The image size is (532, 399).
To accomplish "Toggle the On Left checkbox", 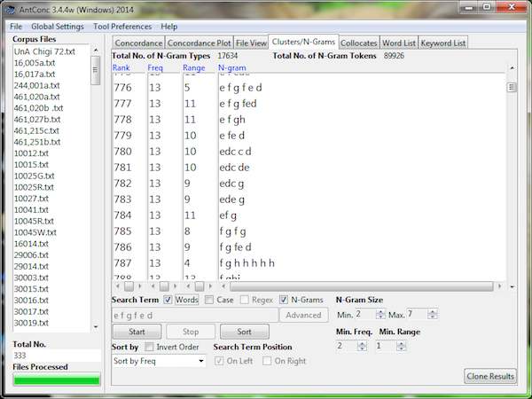I will click(x=219, y=361).
